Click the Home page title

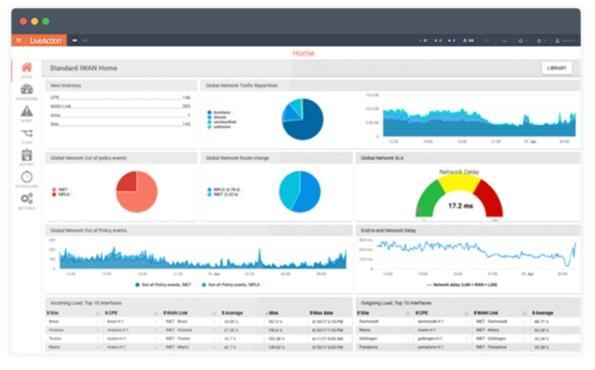pyautogui.click(x=303, y=53)
